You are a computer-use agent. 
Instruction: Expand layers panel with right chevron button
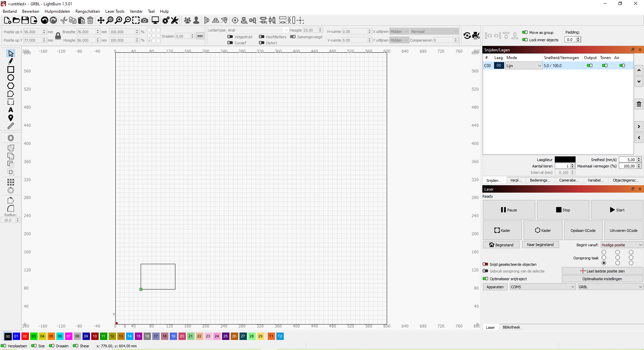point(639,127)
